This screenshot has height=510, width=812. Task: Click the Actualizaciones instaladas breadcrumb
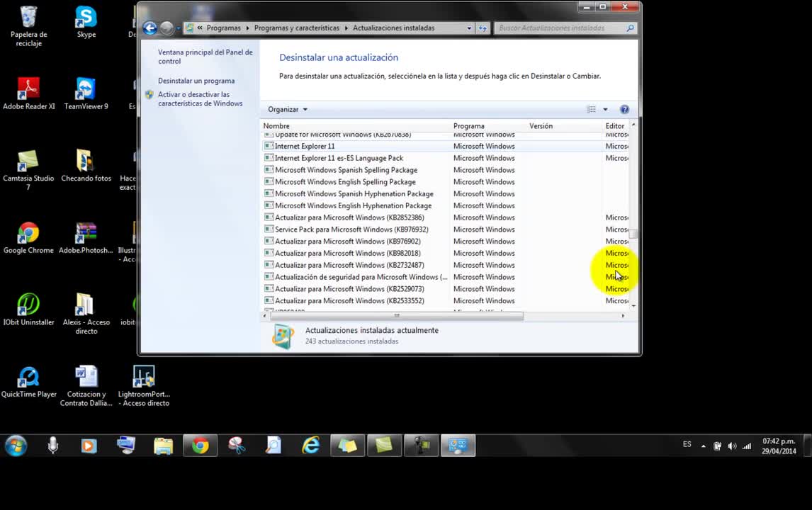[393, 28]
